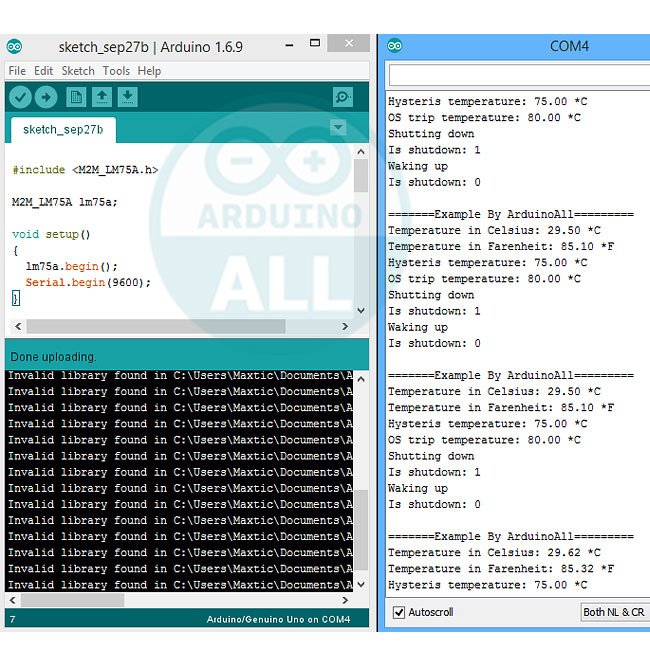Click the Serial.begin(9600); code line

coord(88,283)
